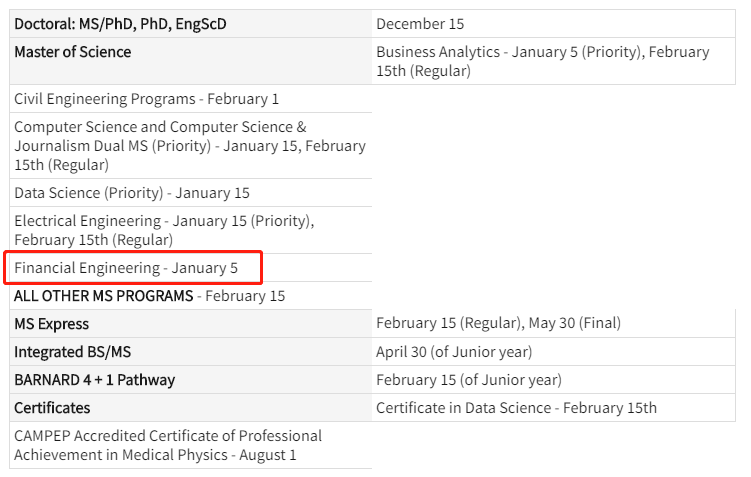The image size is (751, 477).
Task: Click the MS Express row label
Action: 51,324
